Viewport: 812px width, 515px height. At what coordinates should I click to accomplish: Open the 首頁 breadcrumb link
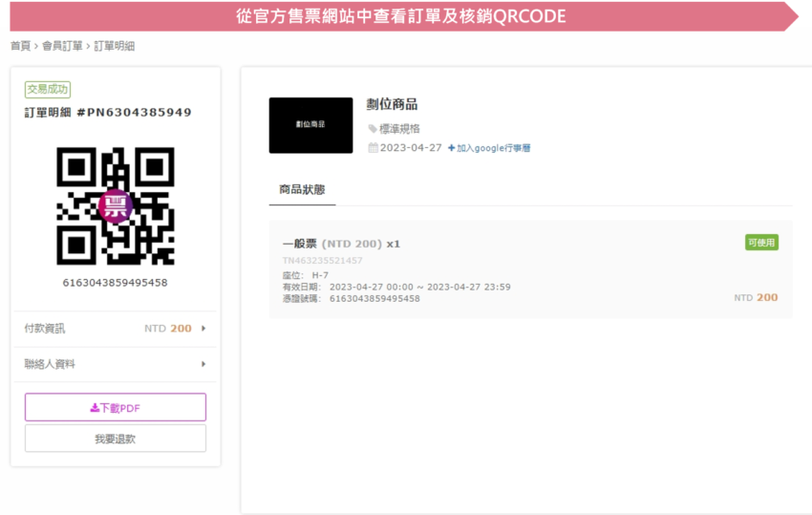tap(20, 46)
